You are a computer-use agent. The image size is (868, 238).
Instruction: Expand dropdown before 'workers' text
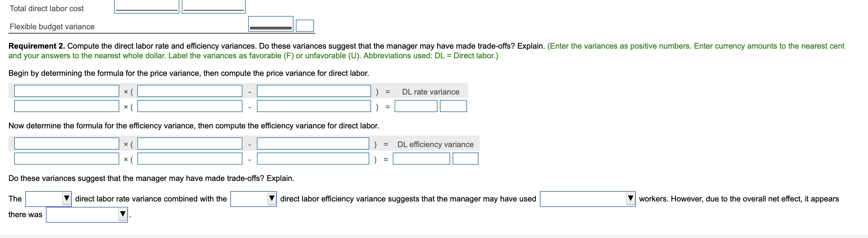tap(587, 198)
